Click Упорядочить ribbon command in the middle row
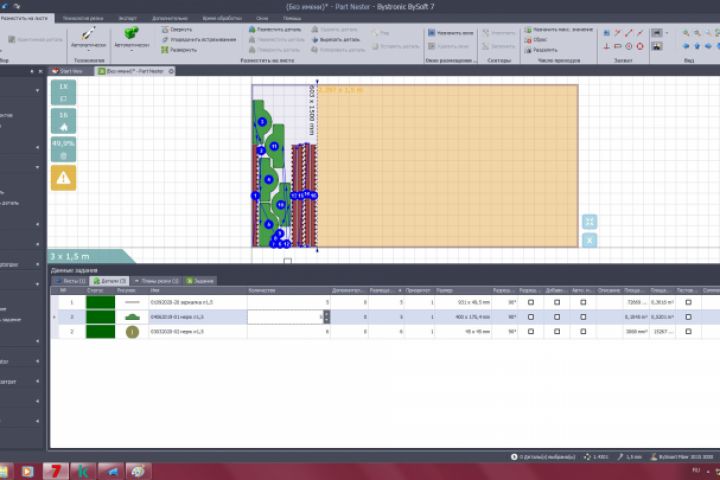The image size is (720, 480). click(199, 40)
